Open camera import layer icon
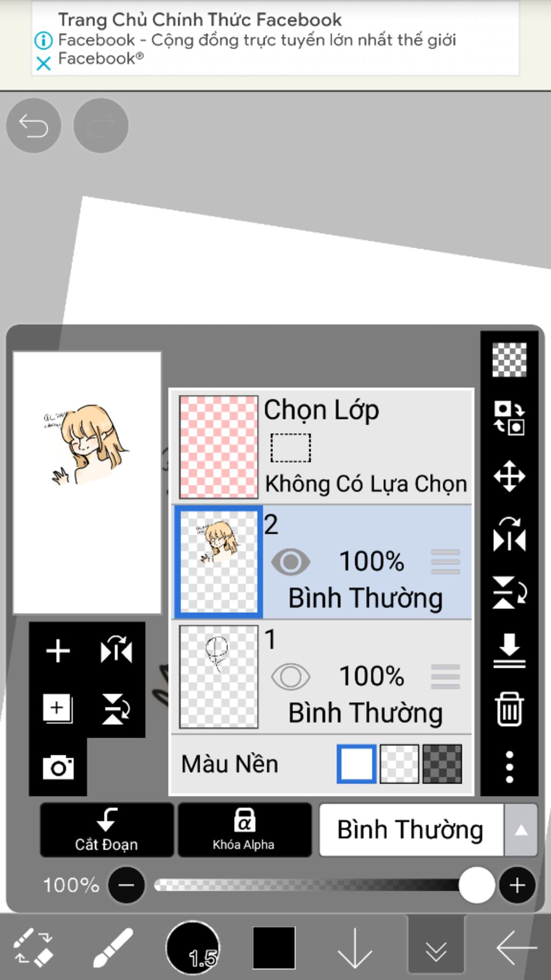 click(58, 767)
